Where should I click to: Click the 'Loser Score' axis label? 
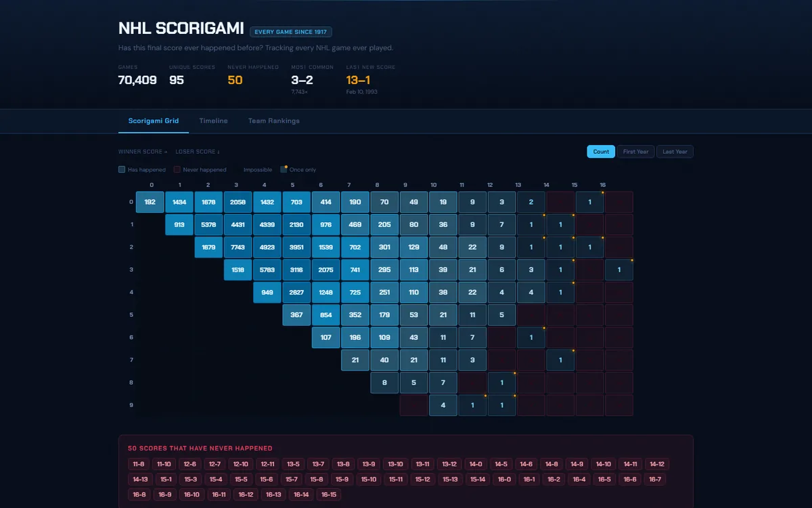[198, 152]
